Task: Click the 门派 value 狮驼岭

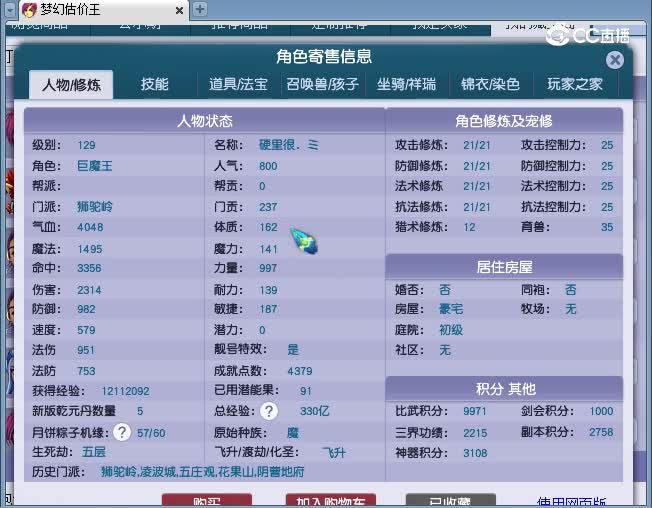Action: click(x=95, y=207)
